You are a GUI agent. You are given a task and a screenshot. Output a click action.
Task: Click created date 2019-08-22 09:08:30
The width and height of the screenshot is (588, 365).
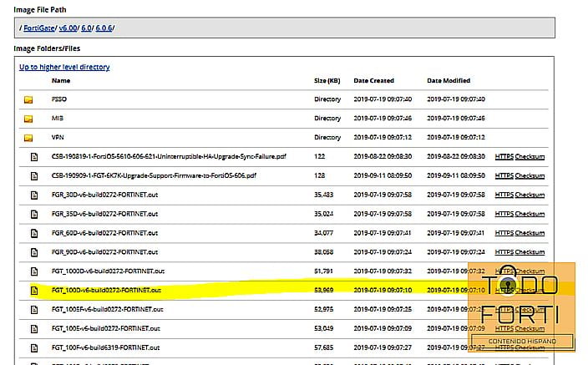tap(383, 156)
